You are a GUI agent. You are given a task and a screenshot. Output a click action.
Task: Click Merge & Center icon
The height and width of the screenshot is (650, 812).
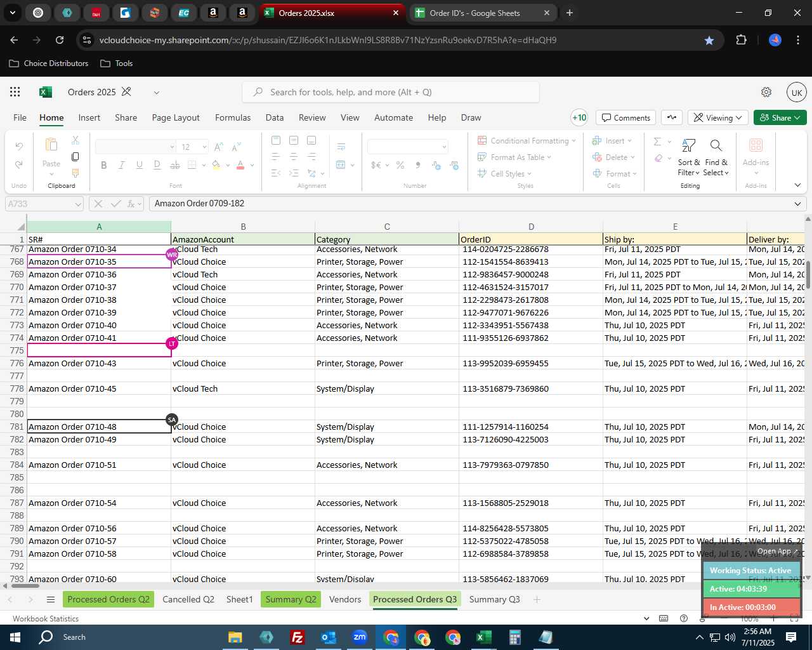[341, 165]
